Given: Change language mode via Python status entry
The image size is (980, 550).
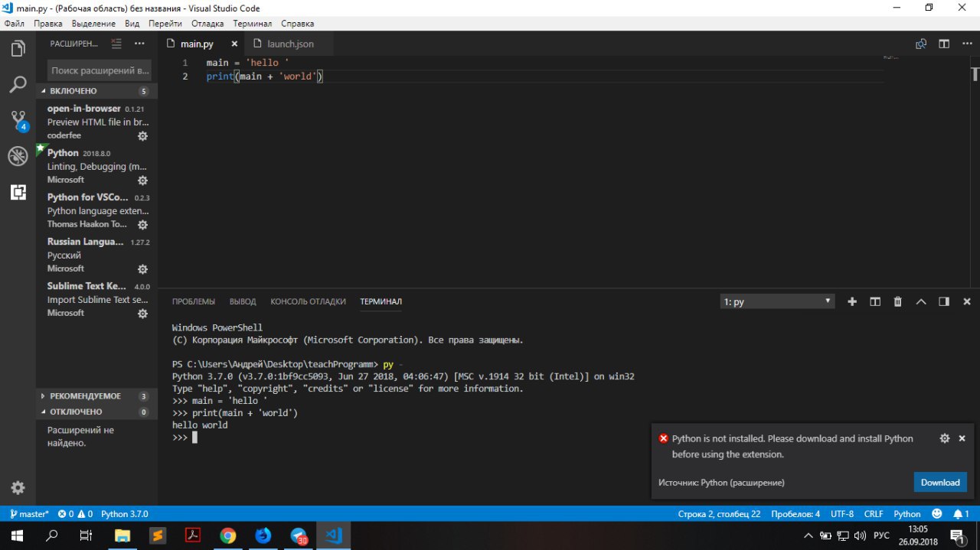Looking at the screenshot, I should (907, 514).
